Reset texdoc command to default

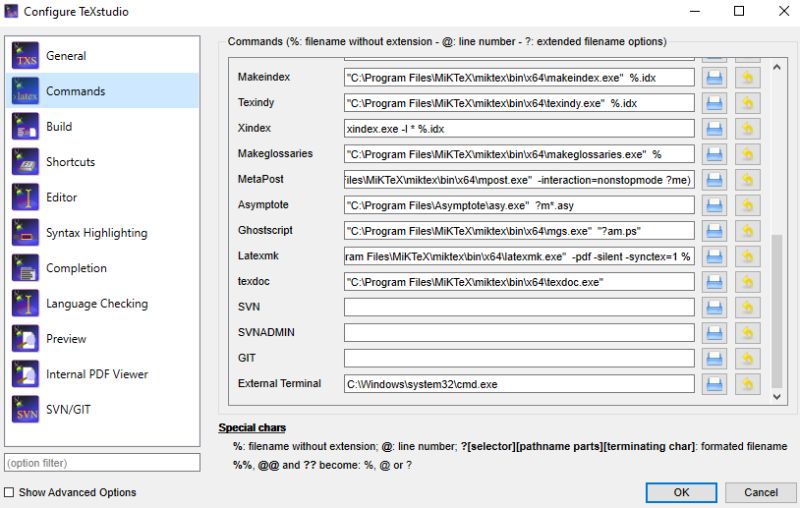[747, 282]
